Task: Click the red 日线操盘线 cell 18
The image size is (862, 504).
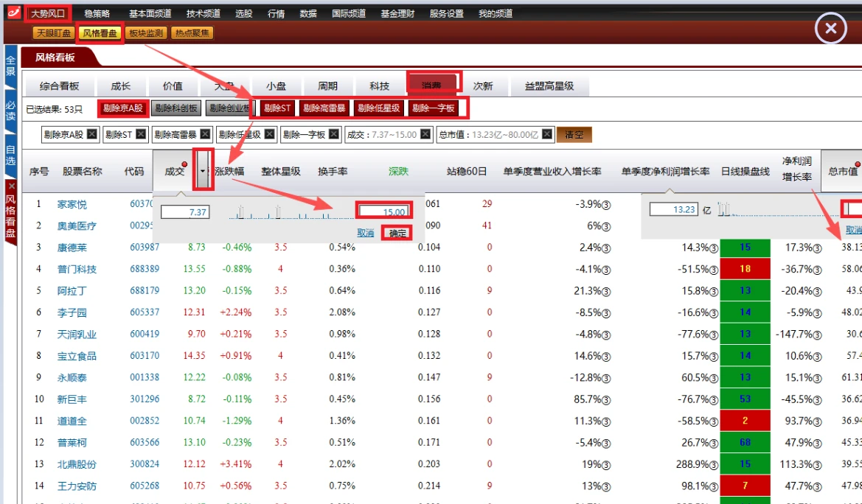Action: pyautogui.click(x=745, y=269)
